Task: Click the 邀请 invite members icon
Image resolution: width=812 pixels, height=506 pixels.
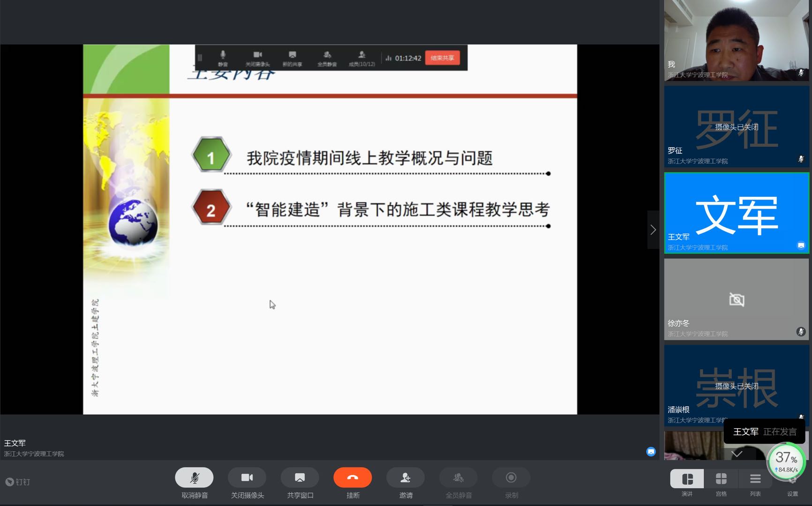Action: click(406, 477)
